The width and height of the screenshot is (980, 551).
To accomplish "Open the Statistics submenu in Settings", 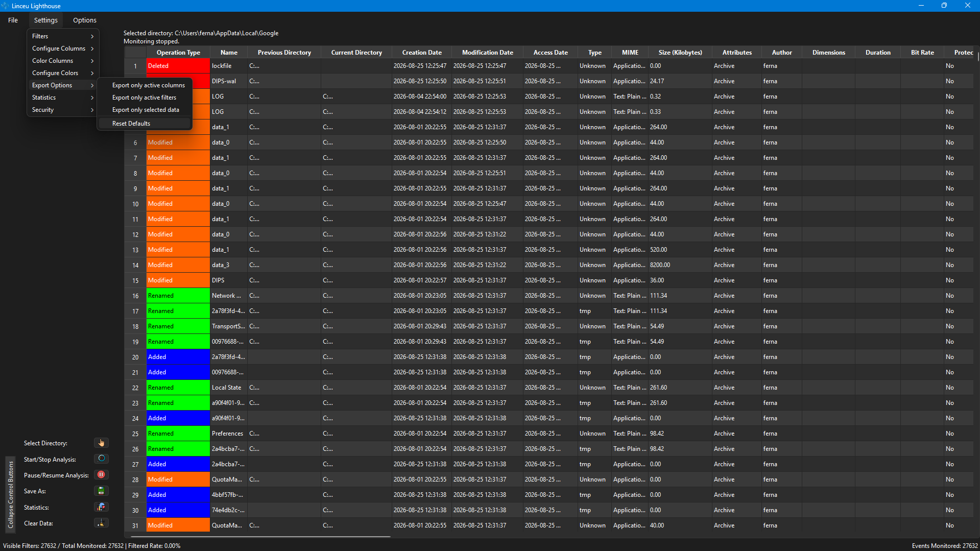I will [x=63, y=98].
